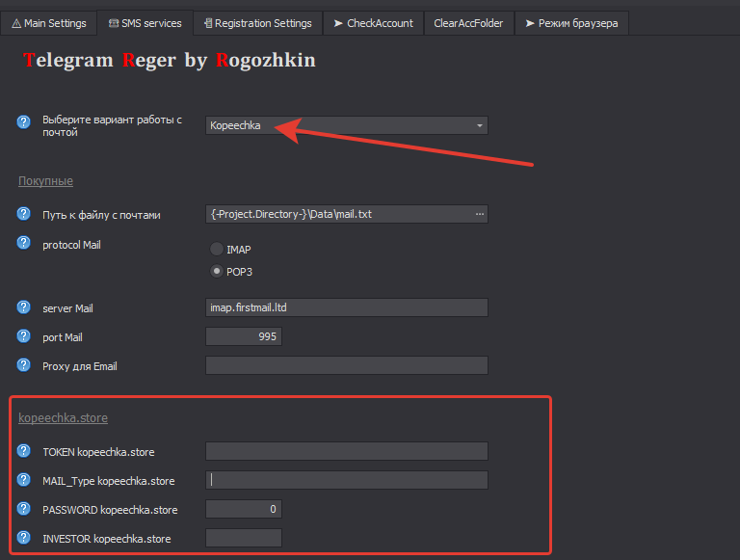Click help icon next to protocol Mail
This screenshot has height=560, width=740.
[x=23, y=243]
